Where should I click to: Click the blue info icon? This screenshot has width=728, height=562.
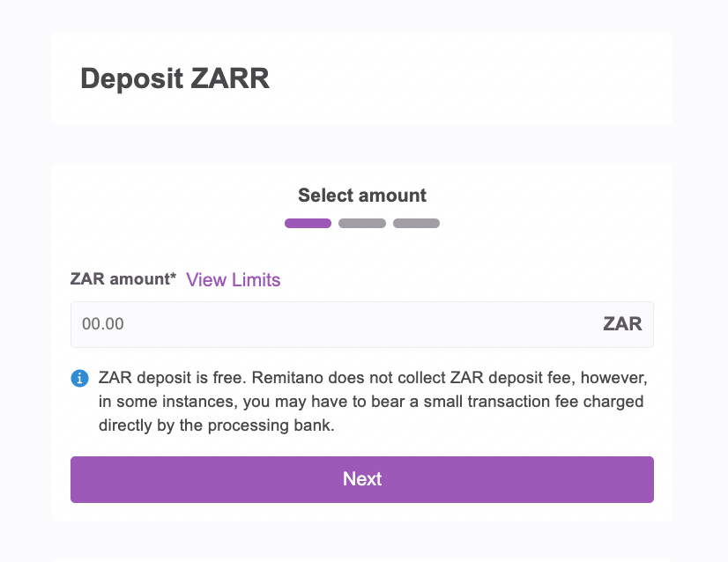[x=79, y=378]
